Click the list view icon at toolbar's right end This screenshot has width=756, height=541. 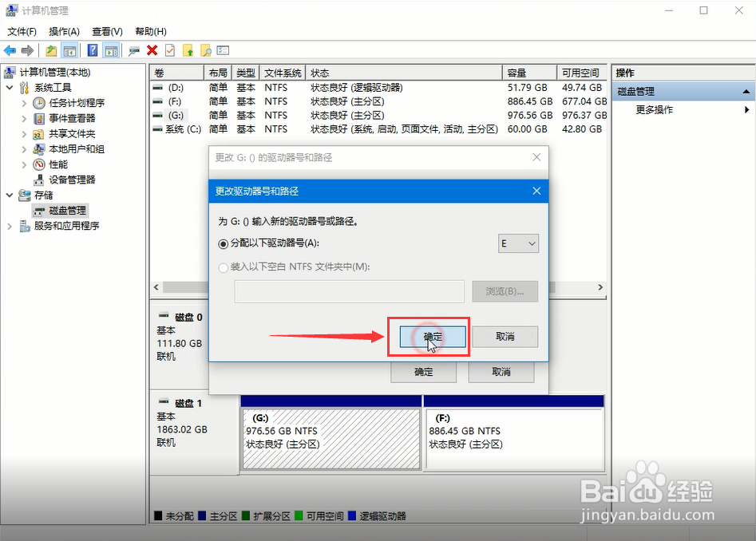click(224, 49)
